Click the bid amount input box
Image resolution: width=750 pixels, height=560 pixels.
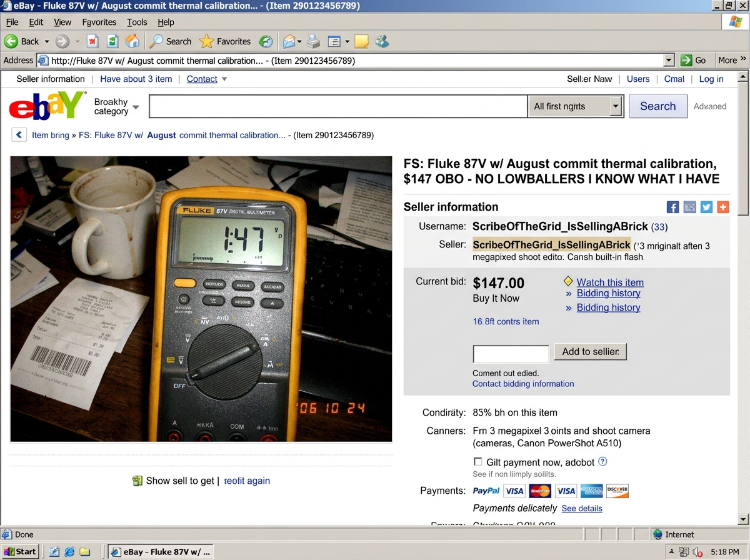click(511, 354)
